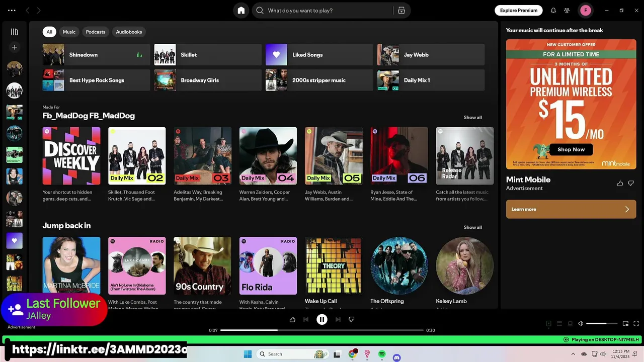Mute the volume speaker
Viewport: 644px width, 362px height.
[581, 324]
